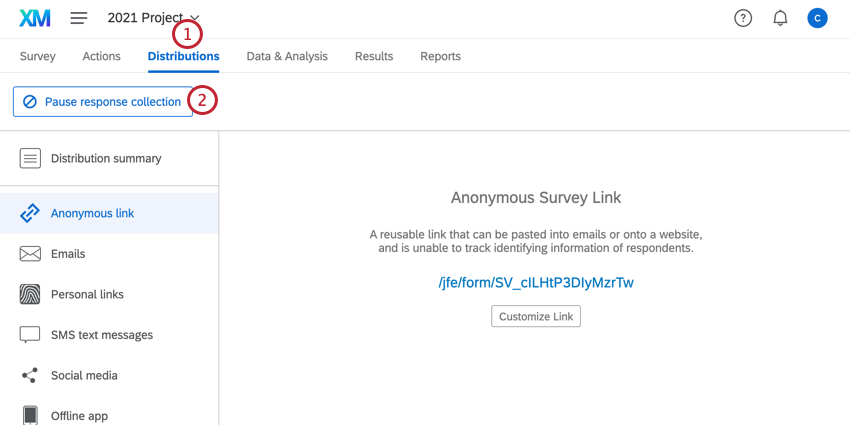Switch to the Reports tab
Screen dimensions: 850x425
[440, 56]
